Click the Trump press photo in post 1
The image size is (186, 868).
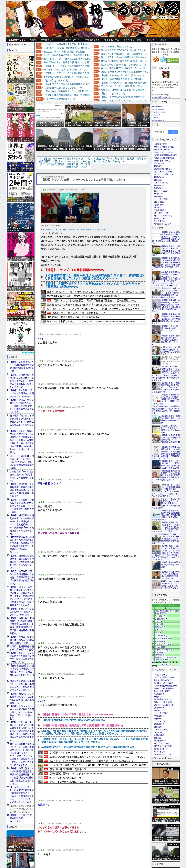pos(70,208)
